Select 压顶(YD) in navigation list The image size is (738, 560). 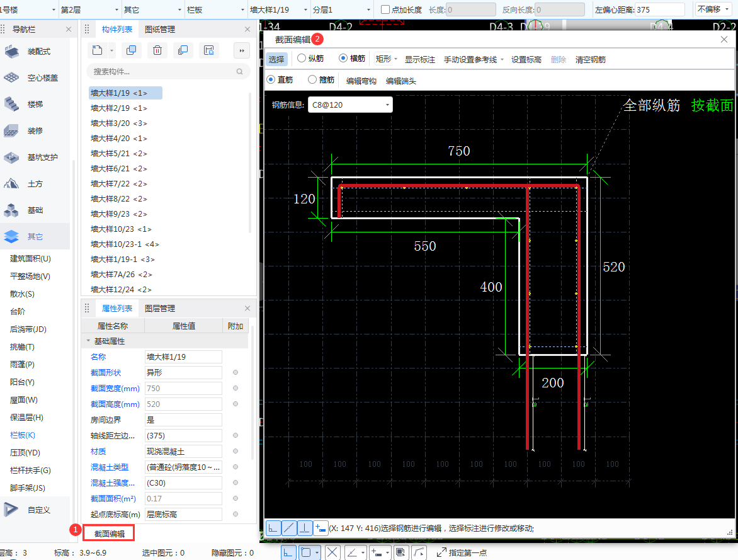[x=25, y=453]
